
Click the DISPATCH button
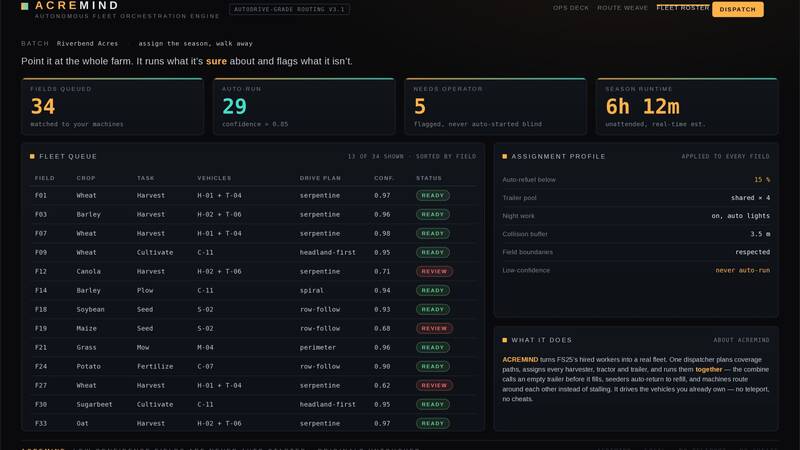click(738, 9)
